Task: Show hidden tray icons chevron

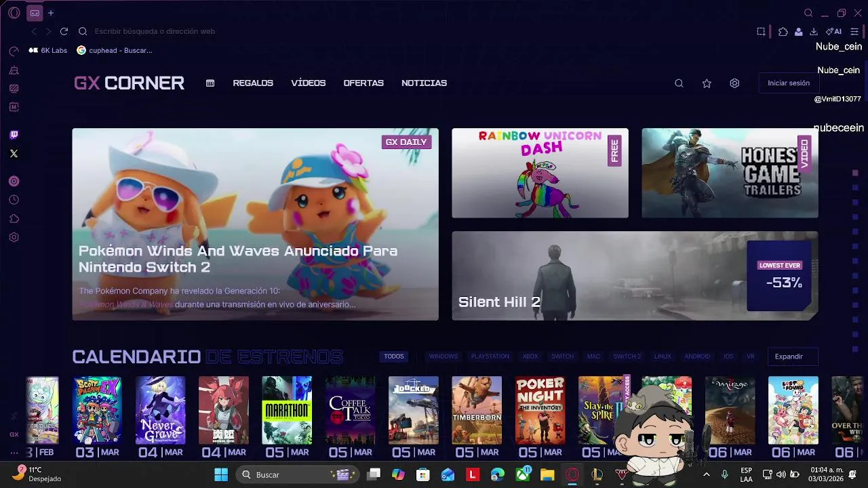Action: [x=707, y=474]
